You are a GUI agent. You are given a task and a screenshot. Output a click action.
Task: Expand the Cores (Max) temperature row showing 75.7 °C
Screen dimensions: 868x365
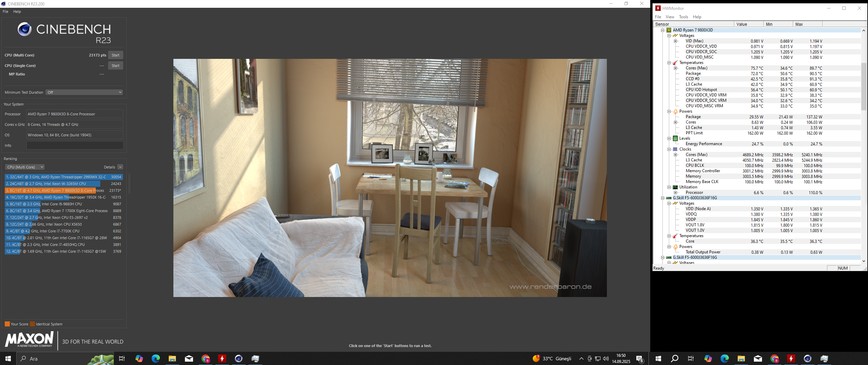pos(675,68)
